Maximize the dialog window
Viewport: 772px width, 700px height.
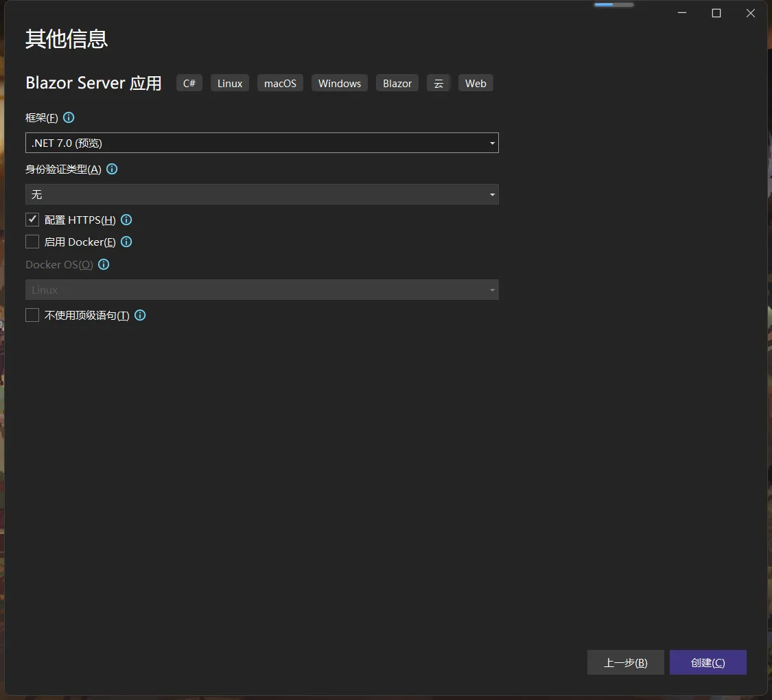716,13
